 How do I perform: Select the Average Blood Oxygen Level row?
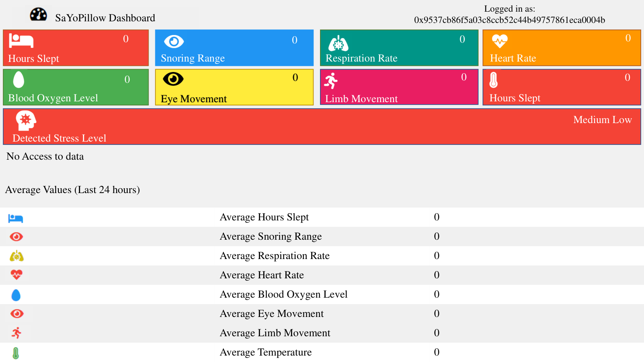(322, 294)
